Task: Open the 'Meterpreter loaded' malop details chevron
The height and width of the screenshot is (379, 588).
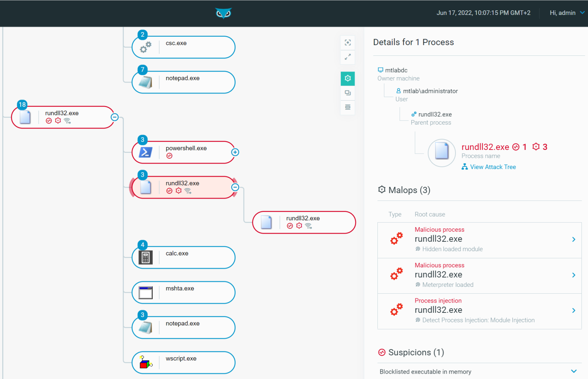Action: pyautogui.click(x=573, y=275)
